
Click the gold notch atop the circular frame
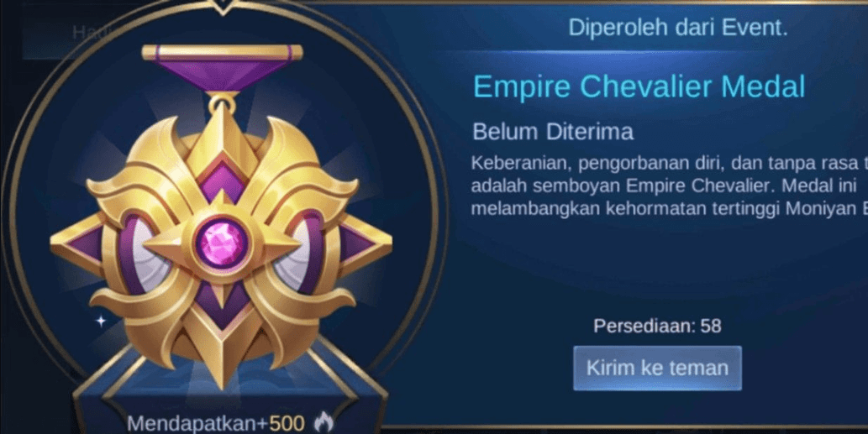point(223,8)
